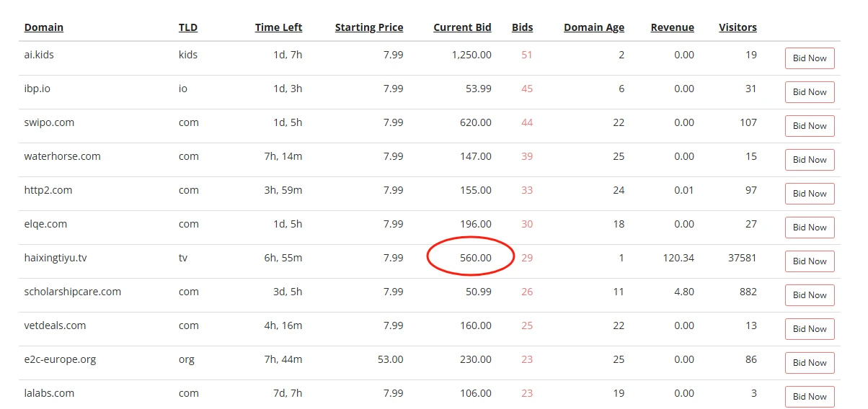Sort by Revenue column header
The width and height of the screenshot is (868, 409).
672,27
